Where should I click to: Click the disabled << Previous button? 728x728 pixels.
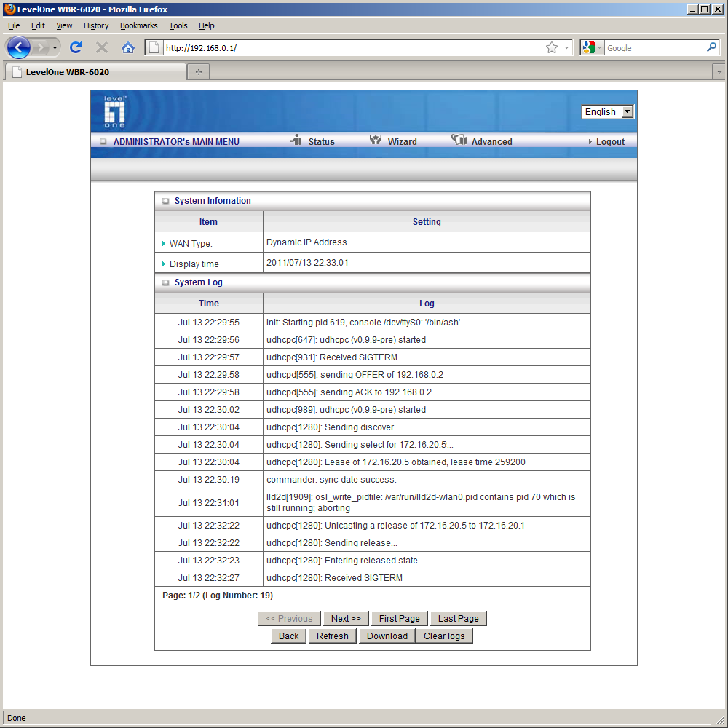[289, 618]
